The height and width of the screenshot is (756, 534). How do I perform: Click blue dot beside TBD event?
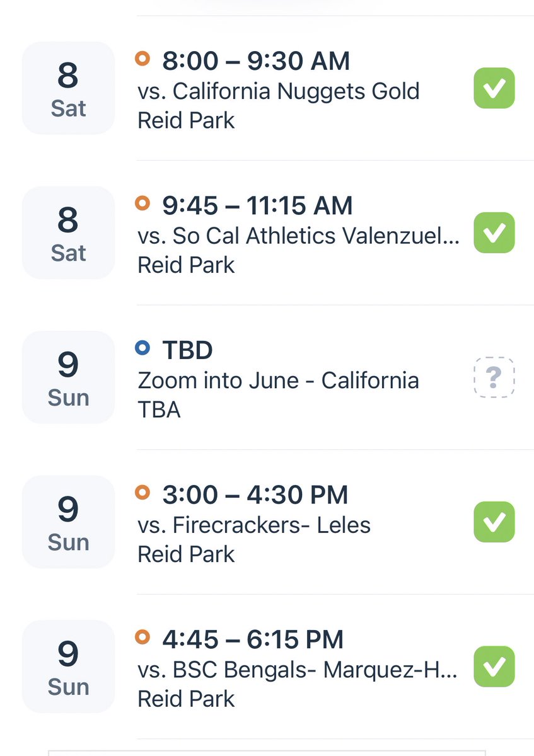click(143, 348)
